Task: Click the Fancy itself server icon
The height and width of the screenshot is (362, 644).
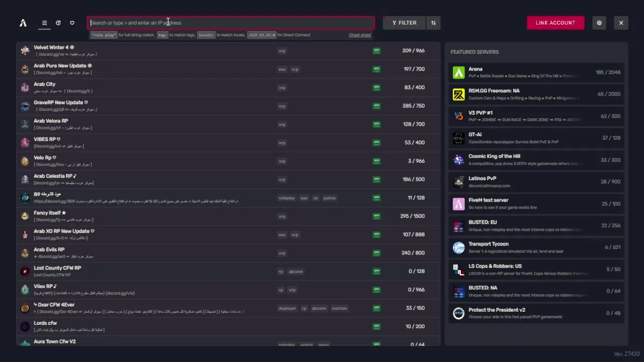Action: (25, 216)
